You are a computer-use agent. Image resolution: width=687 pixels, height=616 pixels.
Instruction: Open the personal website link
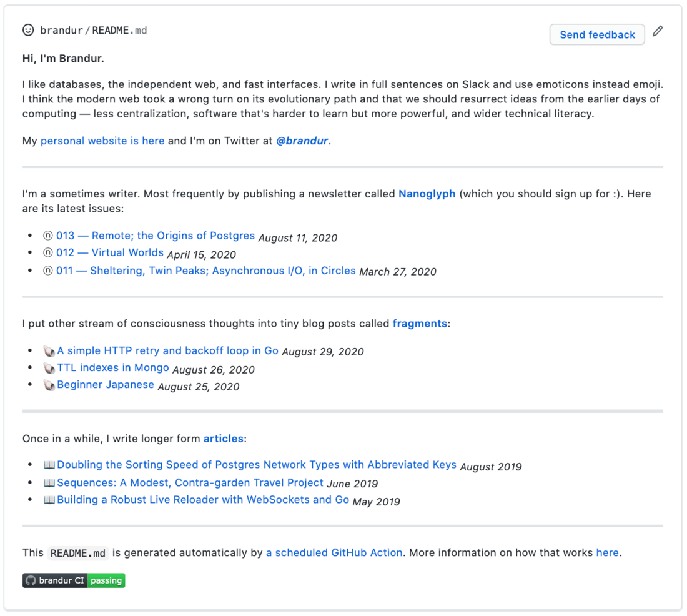click(x=102, y=141)
